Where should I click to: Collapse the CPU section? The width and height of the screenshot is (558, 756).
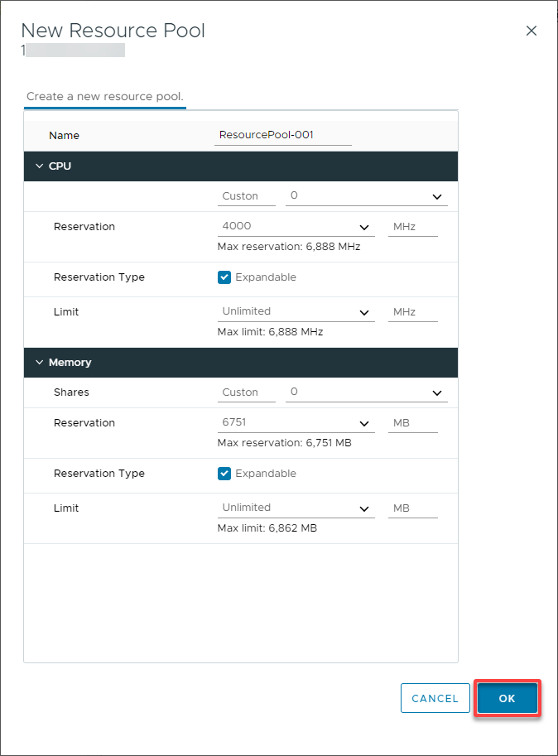40,166
